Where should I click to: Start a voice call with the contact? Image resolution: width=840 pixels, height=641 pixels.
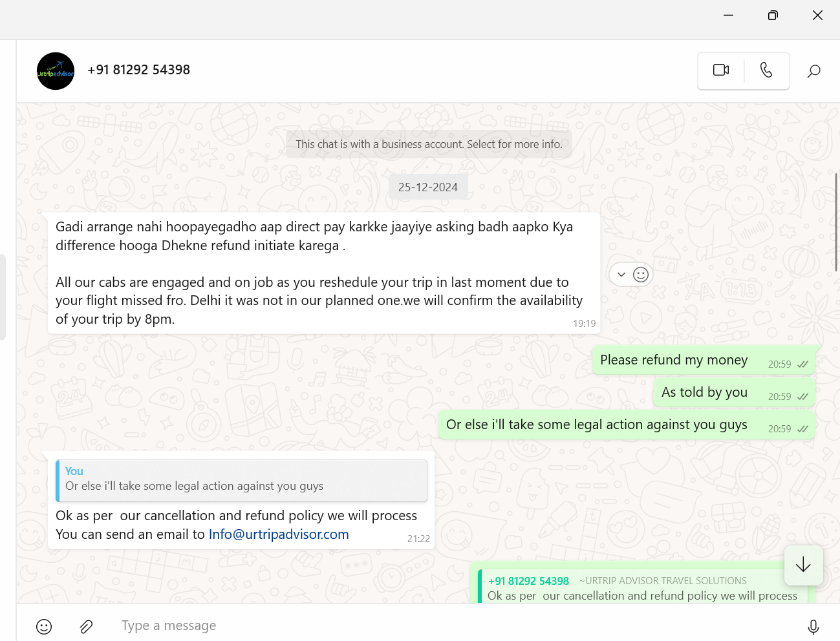tap(766, 70)
